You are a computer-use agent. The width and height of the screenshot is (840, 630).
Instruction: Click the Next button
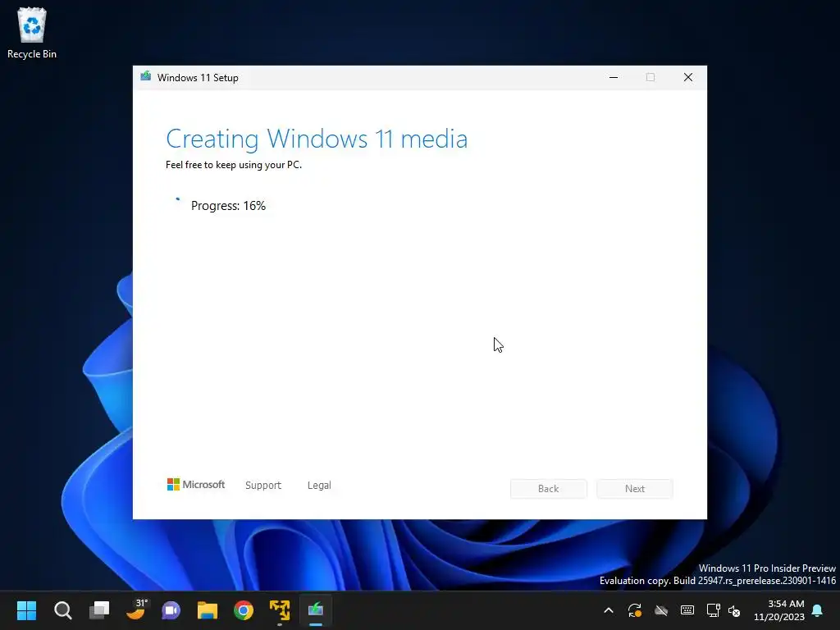pyautogui.click(x=635, y=489)
